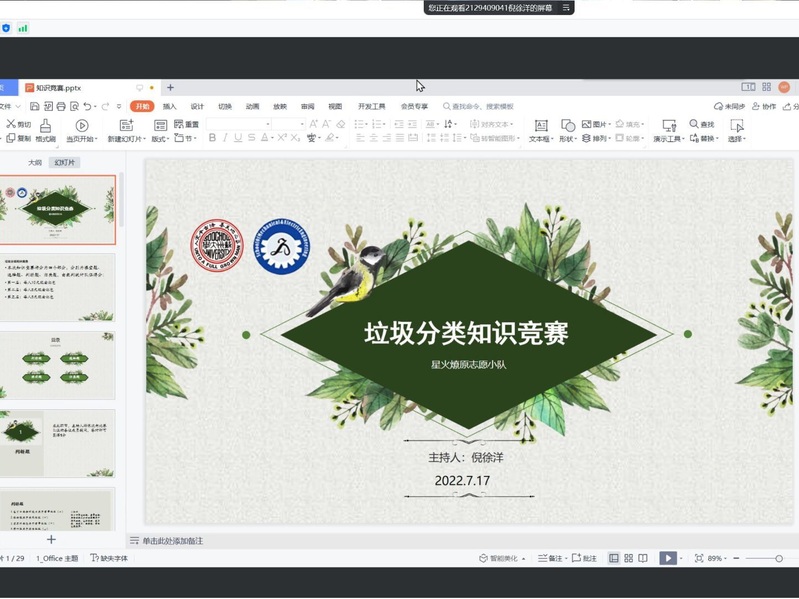Toggle the Notes (备注) pane in status bar
Screen dimensions: 799x599
[x=552, y=558]
